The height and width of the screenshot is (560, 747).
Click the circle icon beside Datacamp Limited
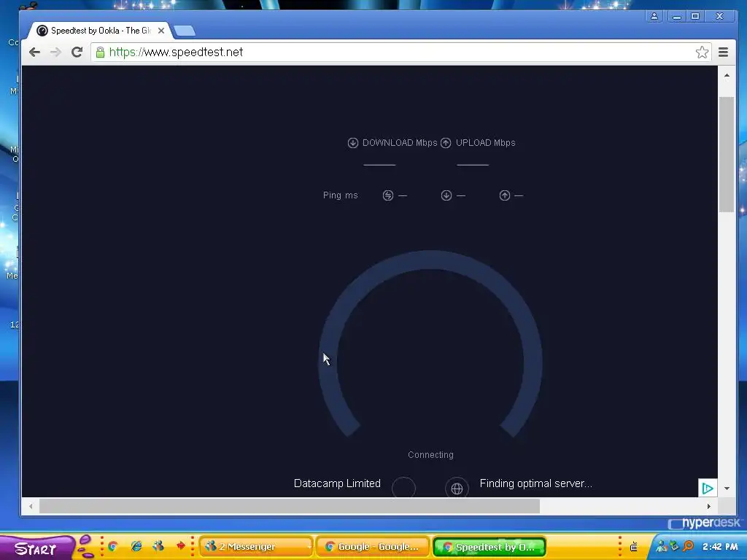[403, 487]
